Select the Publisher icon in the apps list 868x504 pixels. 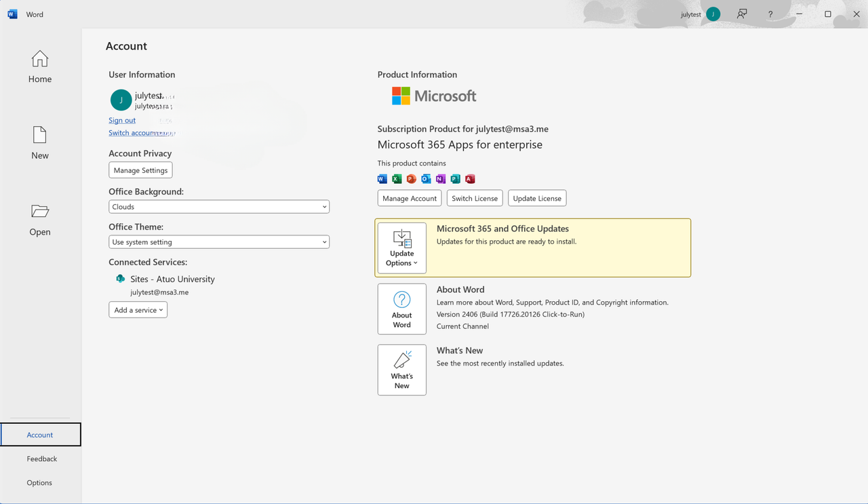point(455,178)
